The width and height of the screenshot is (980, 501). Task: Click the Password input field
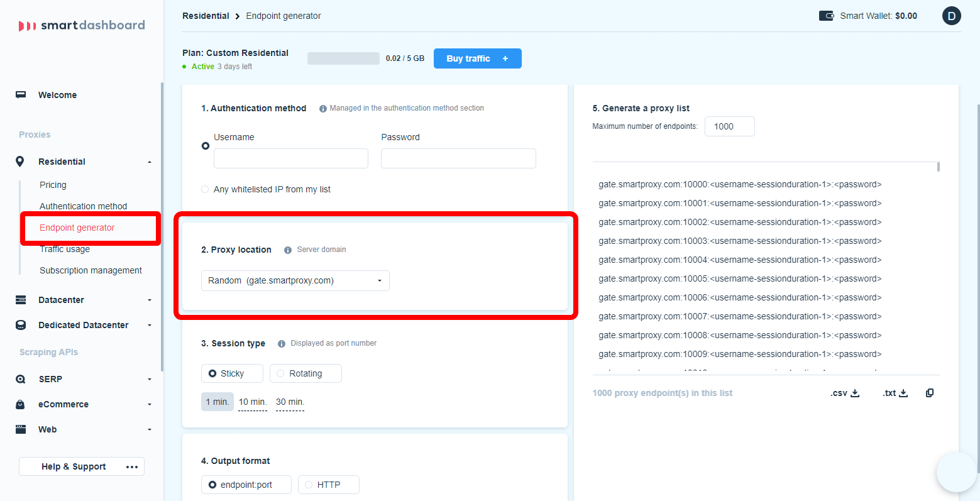click(x=458, y=158)
